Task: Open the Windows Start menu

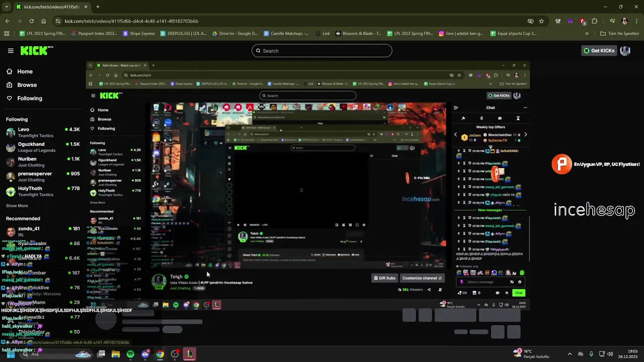Action: click(x=11, y=354)
